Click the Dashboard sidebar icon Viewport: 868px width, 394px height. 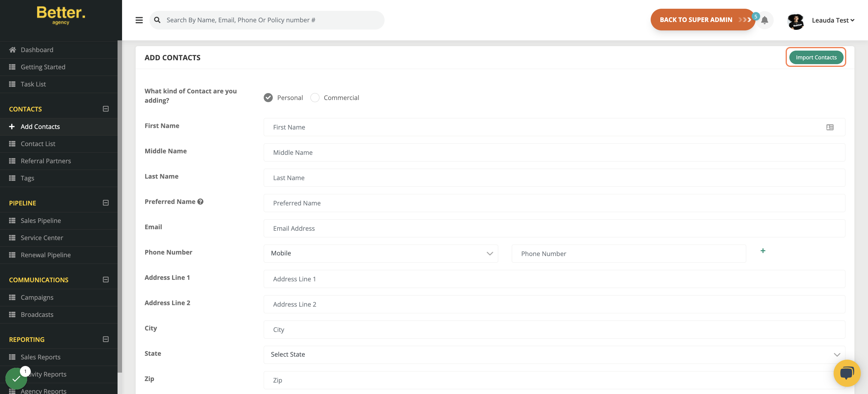12,49
